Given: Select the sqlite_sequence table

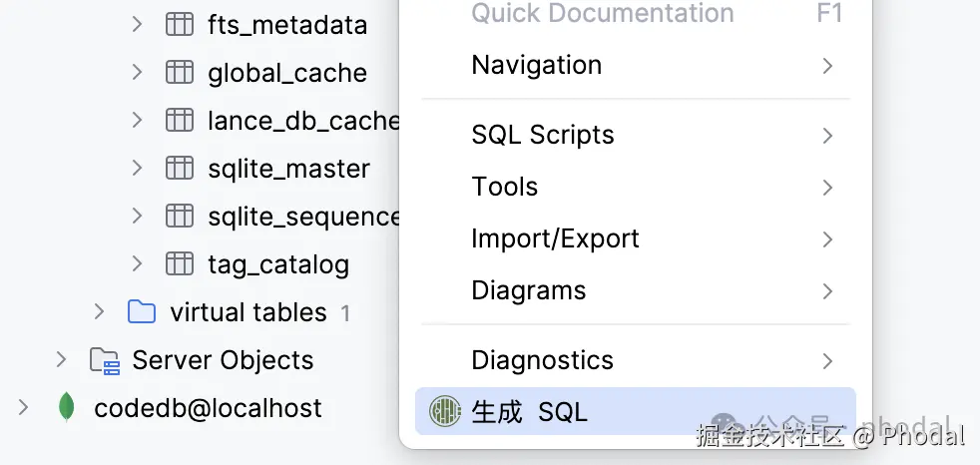Looking at the screenshot, I should pyautogui.click(x=303, y=217).
